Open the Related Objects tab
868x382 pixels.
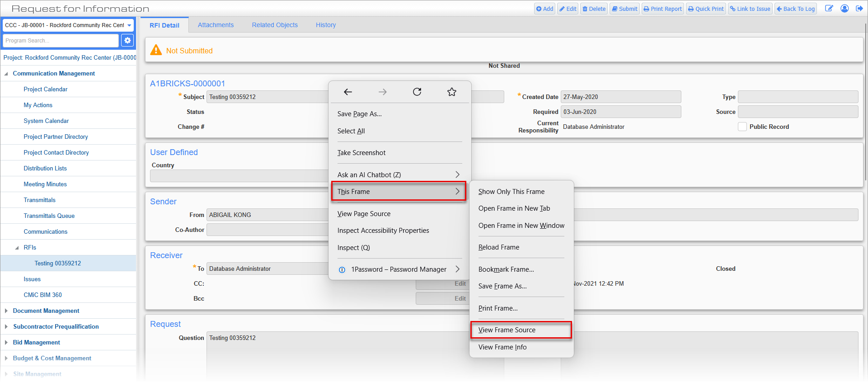(275, 25)
